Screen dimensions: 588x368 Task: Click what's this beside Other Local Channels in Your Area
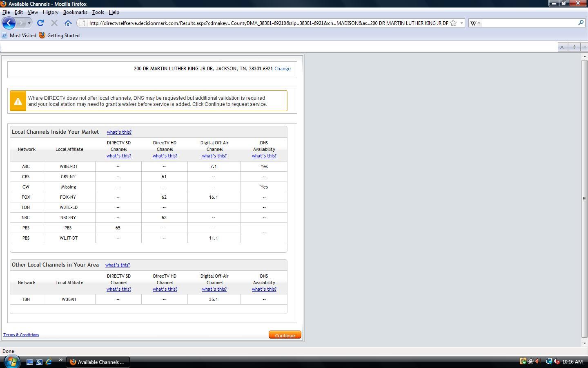(118, 265)
